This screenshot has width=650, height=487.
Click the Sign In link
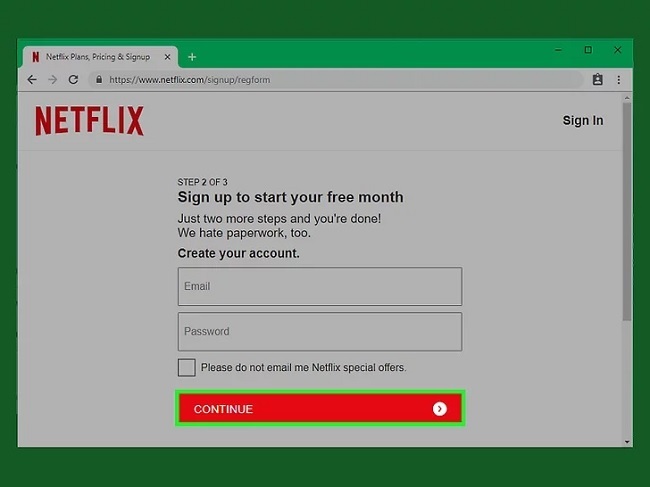582,121
